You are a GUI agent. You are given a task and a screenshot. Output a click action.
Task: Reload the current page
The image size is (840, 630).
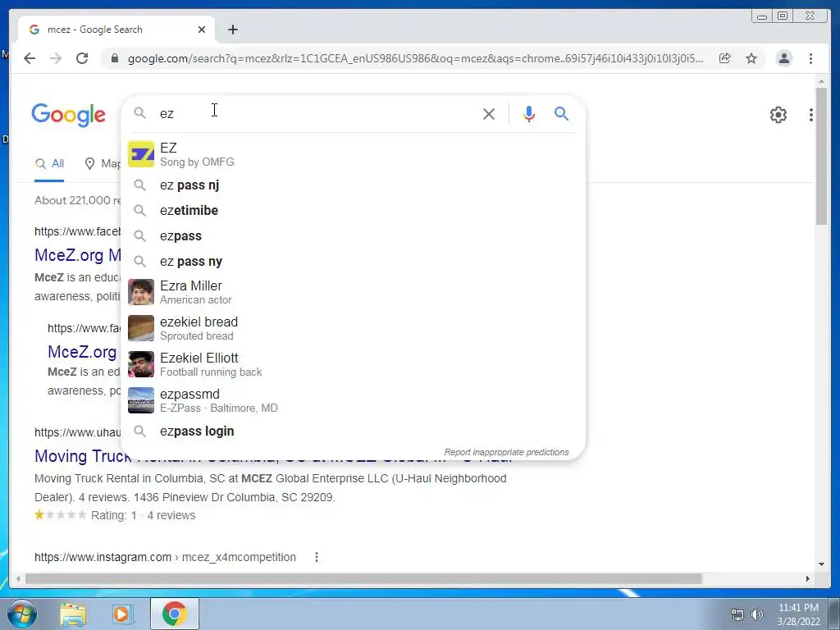[x=82, y=58]
